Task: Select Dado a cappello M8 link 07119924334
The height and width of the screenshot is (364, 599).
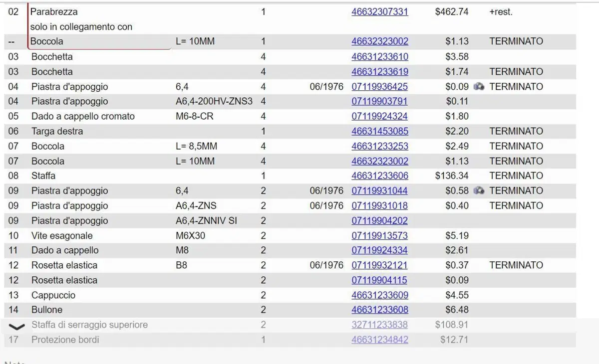Action: coord(380,250)
